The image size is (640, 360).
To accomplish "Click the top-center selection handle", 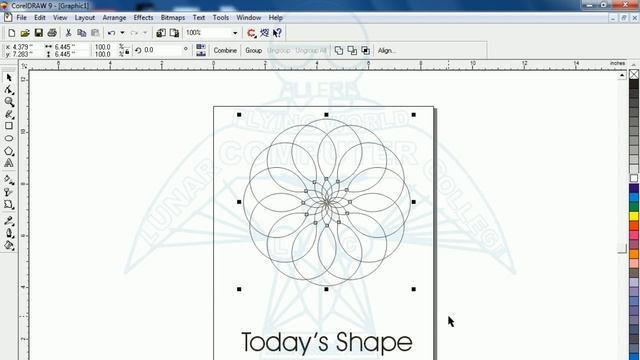I will click(x=326, y=115).
